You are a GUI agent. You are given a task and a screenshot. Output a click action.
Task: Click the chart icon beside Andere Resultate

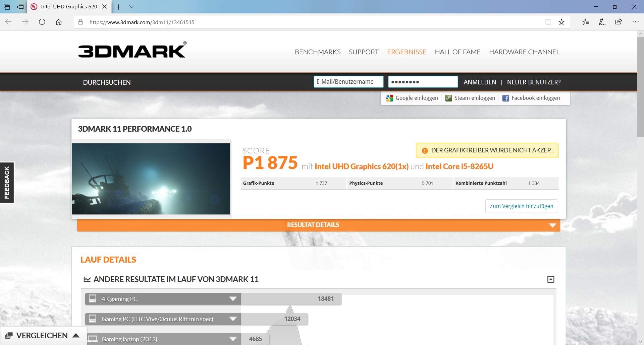click(87, 279)
